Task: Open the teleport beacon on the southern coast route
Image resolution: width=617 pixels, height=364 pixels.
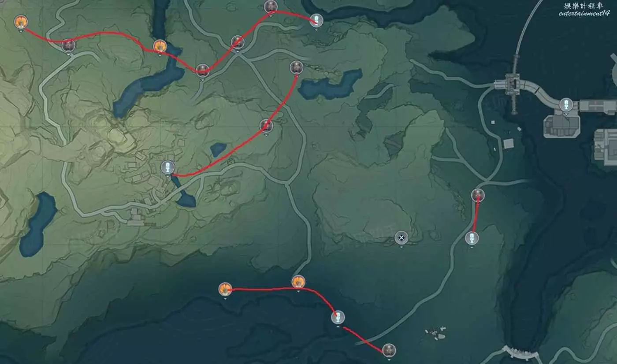Action: click(338, 317)
